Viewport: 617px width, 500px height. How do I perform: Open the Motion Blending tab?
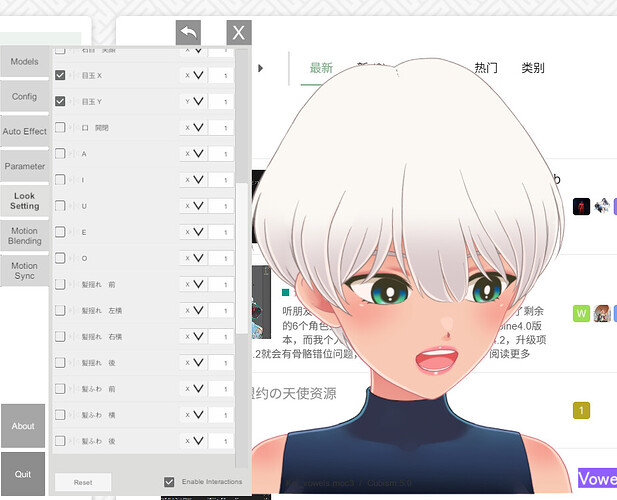point(24,236)
